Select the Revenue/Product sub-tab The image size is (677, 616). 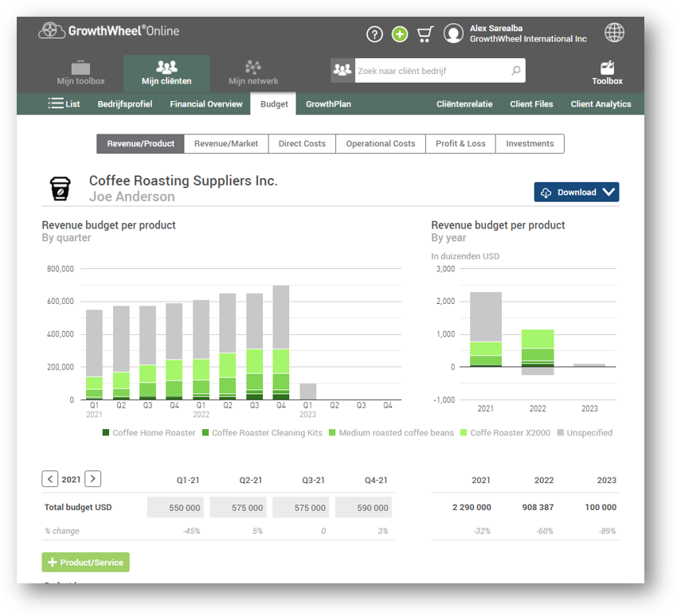(x=140, y=143)
